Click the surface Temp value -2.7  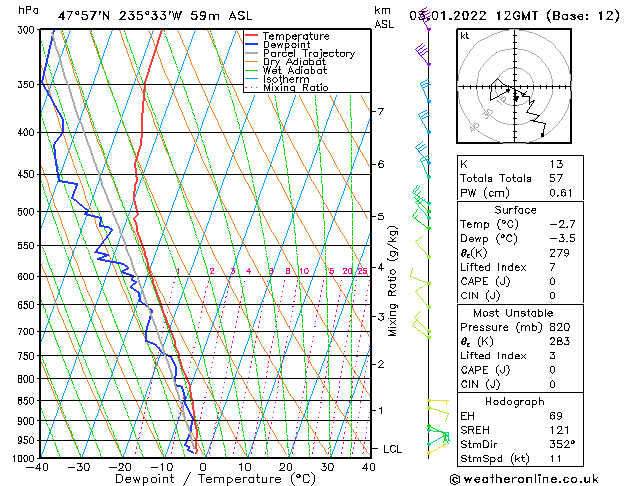pos(562,224)
